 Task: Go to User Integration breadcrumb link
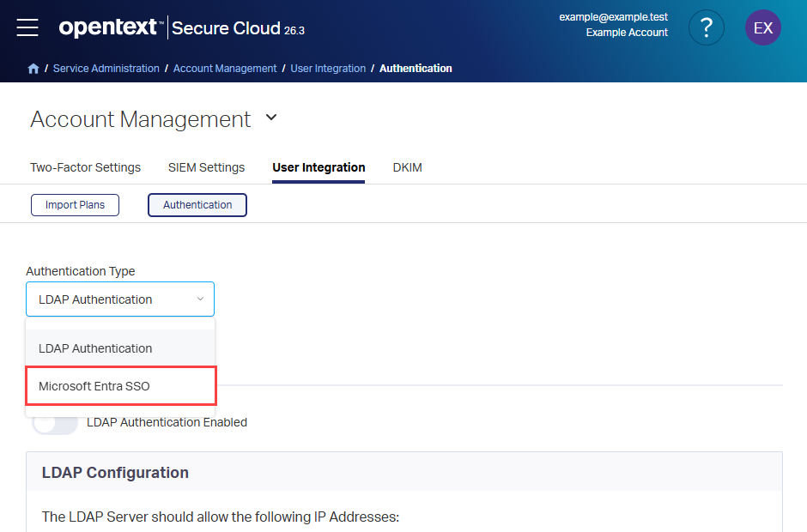pos(328,69)
